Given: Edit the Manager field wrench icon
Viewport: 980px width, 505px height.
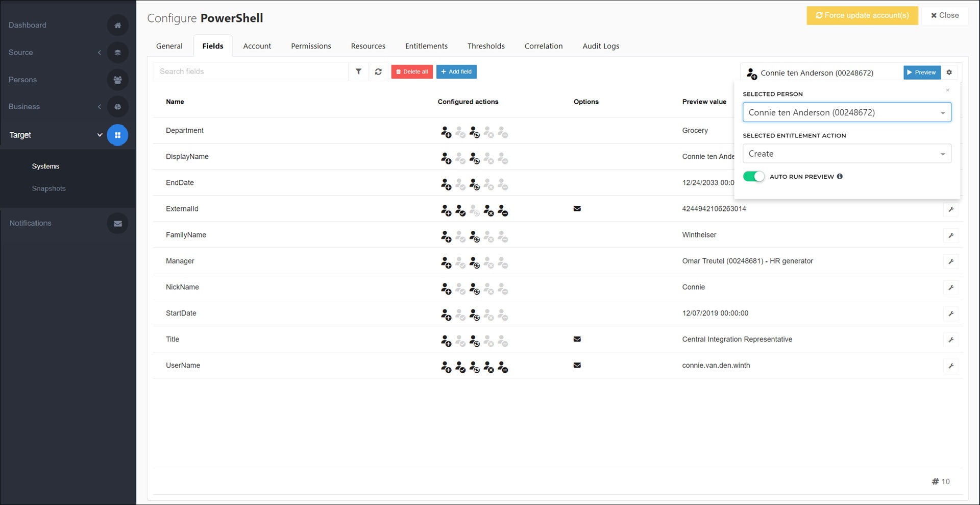Looking at the screenshot, I should point(951,261).
